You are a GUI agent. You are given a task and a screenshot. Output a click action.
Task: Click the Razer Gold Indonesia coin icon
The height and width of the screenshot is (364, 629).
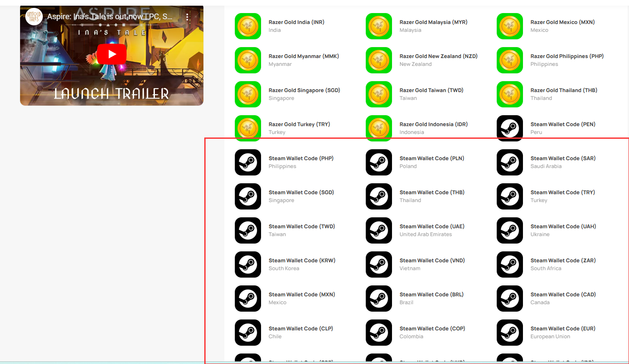(x=379, y=128)
